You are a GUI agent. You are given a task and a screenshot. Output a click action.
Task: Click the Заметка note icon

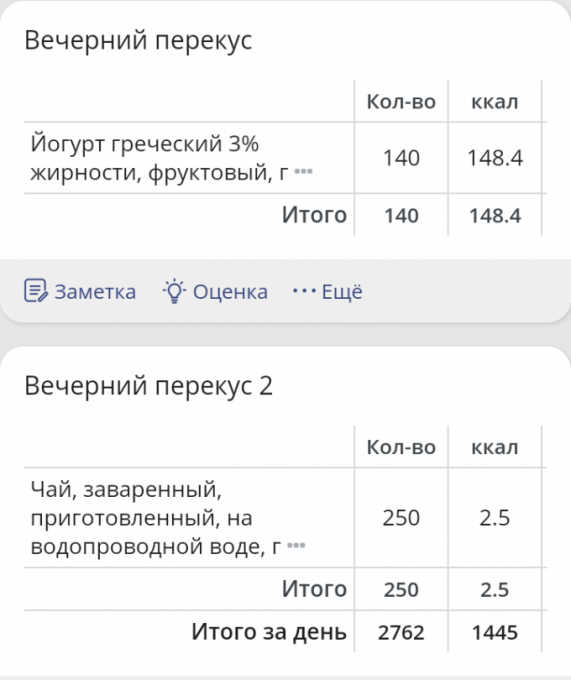click(x=36, y=291)
